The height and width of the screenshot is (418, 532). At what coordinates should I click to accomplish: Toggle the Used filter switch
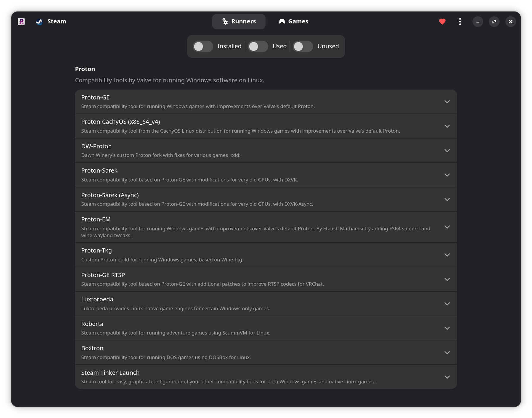click(258, 46)
